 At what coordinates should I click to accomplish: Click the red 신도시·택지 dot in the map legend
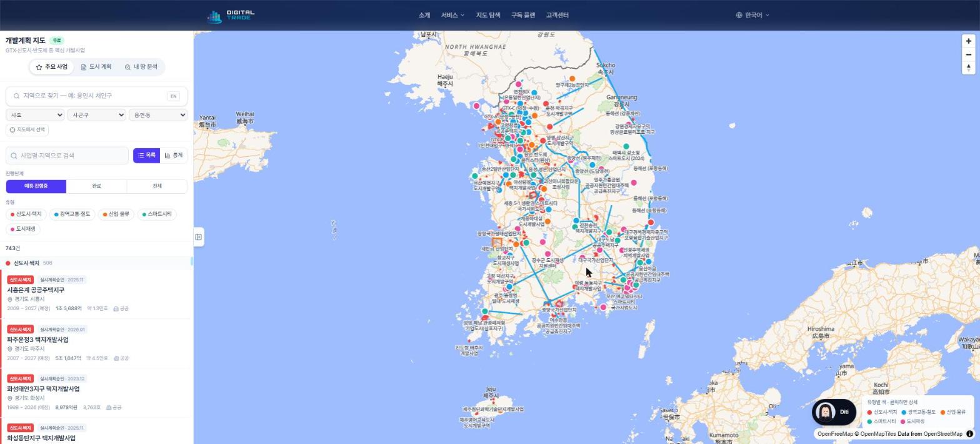[869, 413]
